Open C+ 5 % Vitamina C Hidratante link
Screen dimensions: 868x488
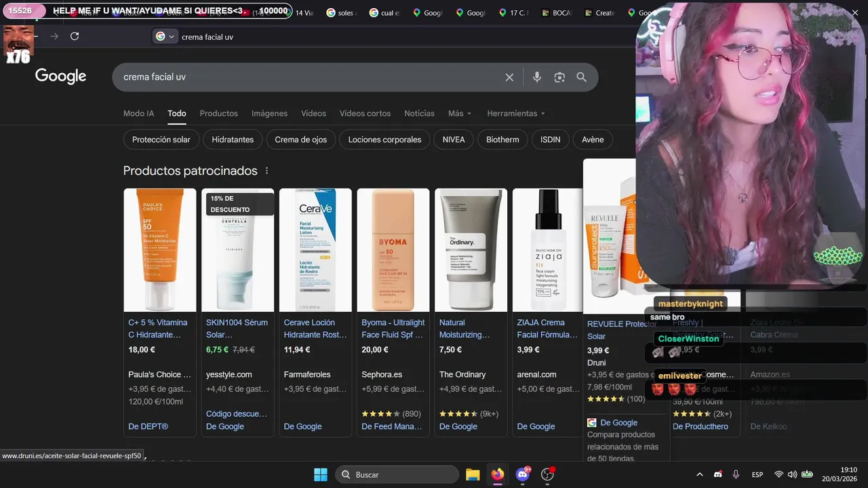(158, 329)
